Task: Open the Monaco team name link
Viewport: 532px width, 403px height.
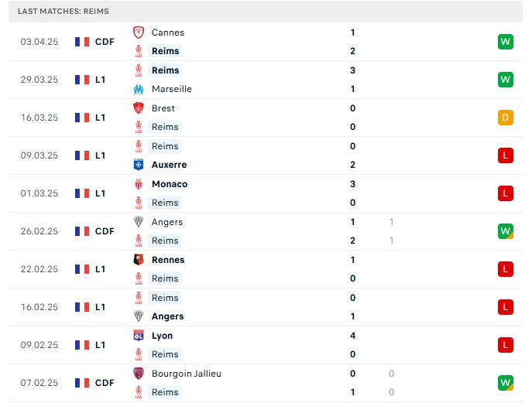Action: [x=170, y=184]
